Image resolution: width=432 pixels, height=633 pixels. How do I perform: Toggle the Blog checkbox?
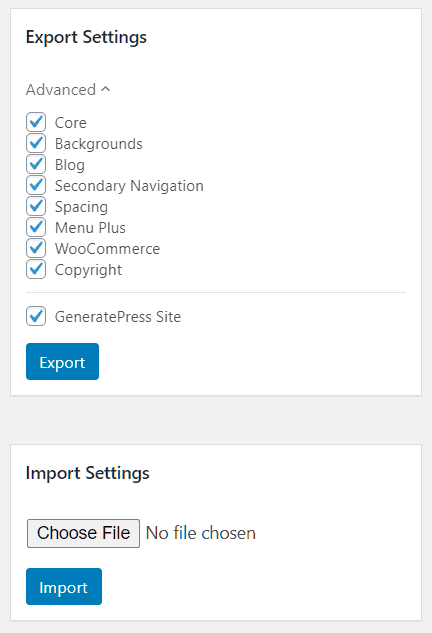click(x=36, y=164)
